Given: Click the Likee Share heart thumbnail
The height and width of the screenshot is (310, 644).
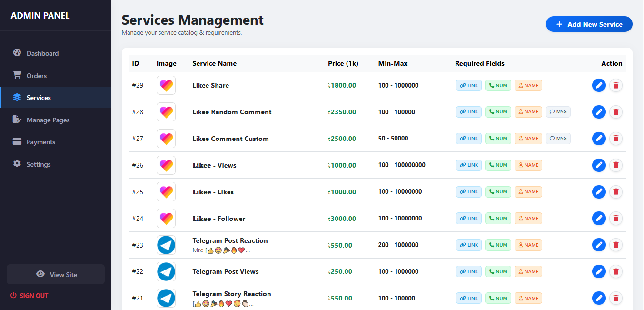Looking at the screenshot, I should [x=166, y=85].
